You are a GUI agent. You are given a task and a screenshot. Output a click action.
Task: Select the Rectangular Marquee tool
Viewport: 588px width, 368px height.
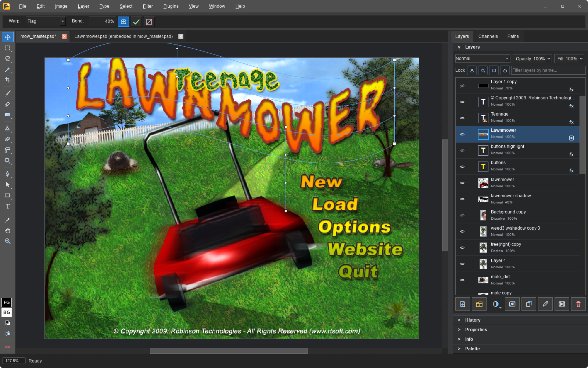point(7,48)
